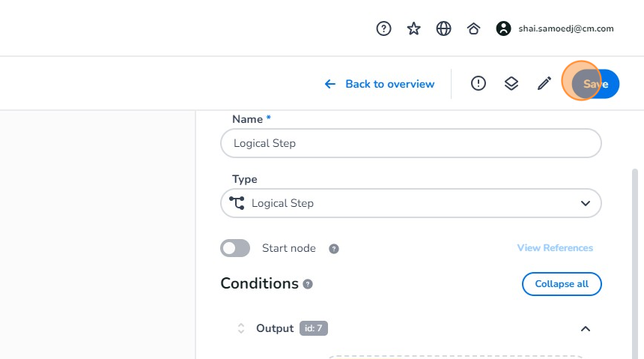The height and width of the screenshot is (359, 644).
Task: Click the Collapse all button
Action: pos(562,284)
